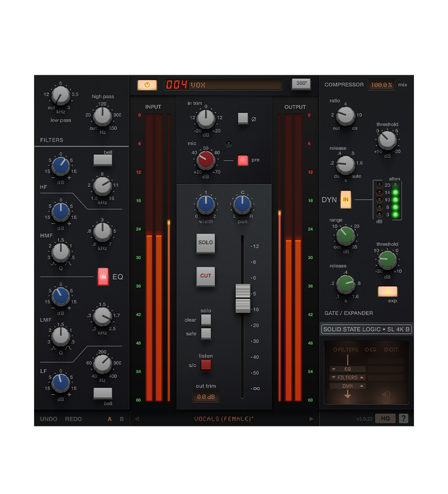This screenshot has width=448, height=494.
Task: Click the orange power bypass icon
Action: tap(147, 85)
